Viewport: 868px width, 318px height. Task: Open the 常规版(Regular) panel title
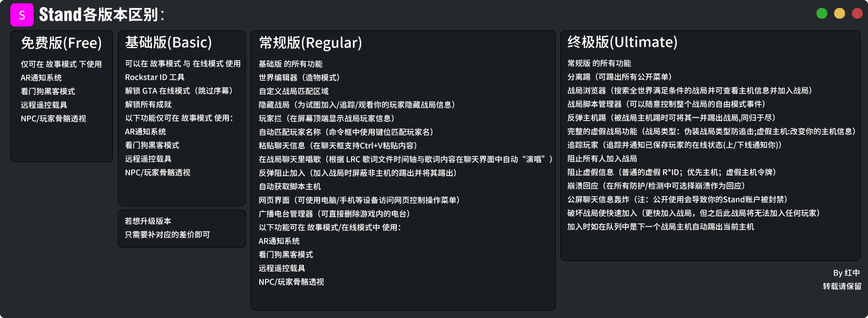(x=310, y=42)
